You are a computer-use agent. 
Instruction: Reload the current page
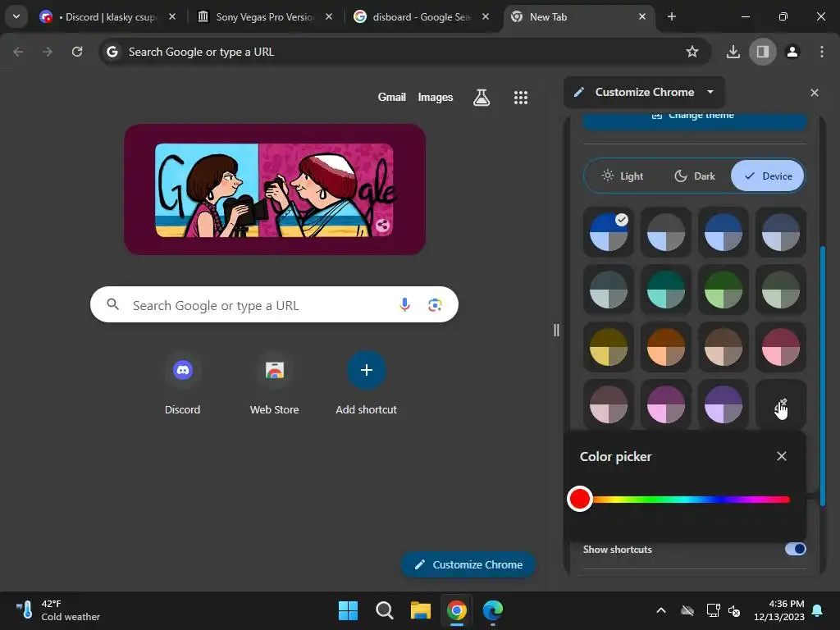pos(77,52)
